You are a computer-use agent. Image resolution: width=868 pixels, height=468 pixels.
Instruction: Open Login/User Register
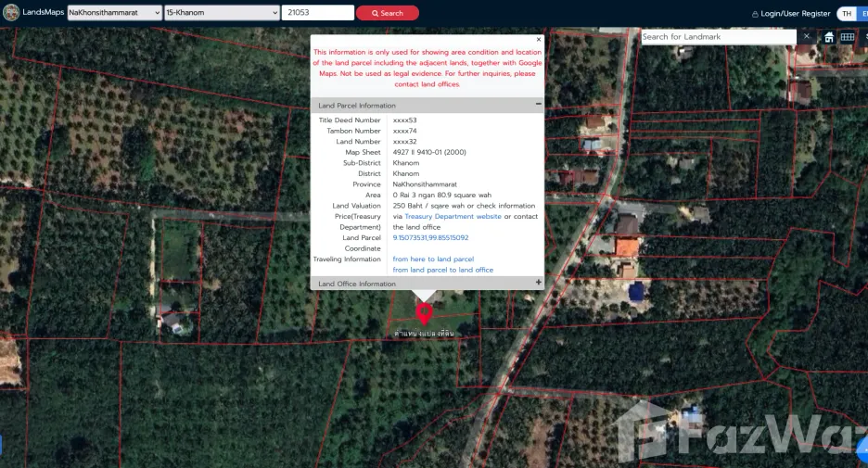click(795, 14)
